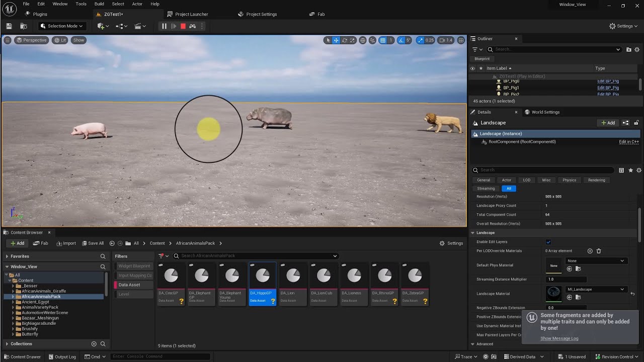
Task: Activate the Rotate tool in viewport
Action: (344, 40)
